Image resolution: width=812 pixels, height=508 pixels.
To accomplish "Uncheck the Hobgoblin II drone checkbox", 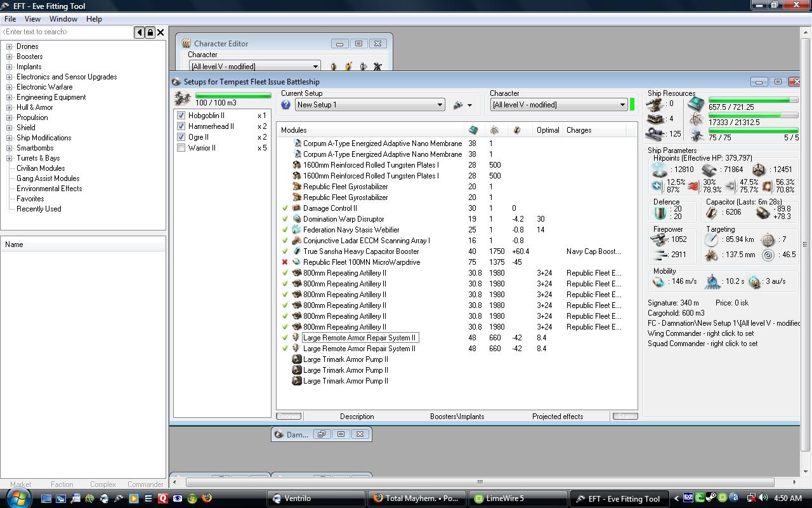I will (x=181, y=116).
